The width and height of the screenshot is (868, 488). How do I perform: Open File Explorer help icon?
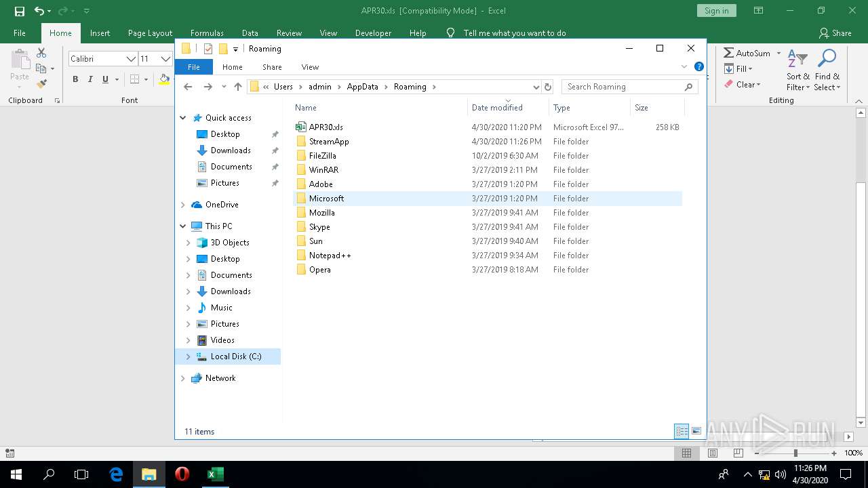[x=699, y=66]
